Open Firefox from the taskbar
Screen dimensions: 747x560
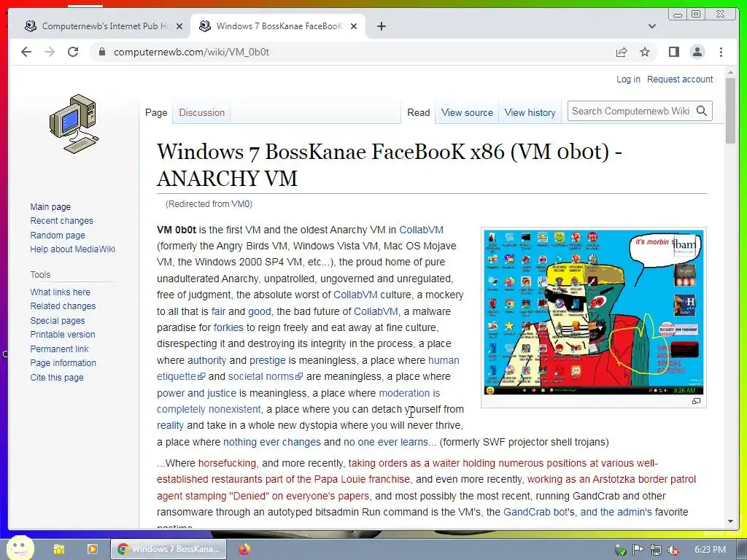244,549
